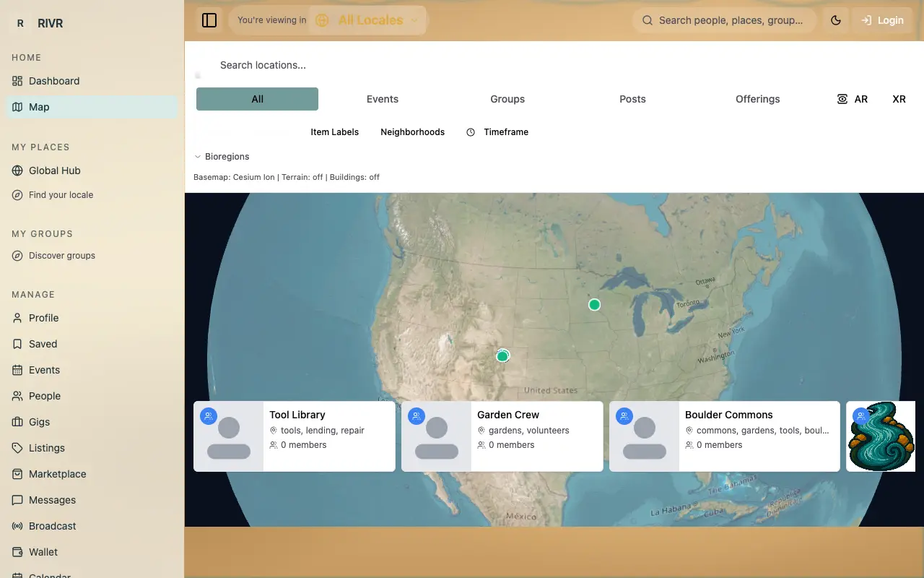Screen dimensions: 924x578
Task: Collapse the Bioregions section
Action: coord(222,157)
